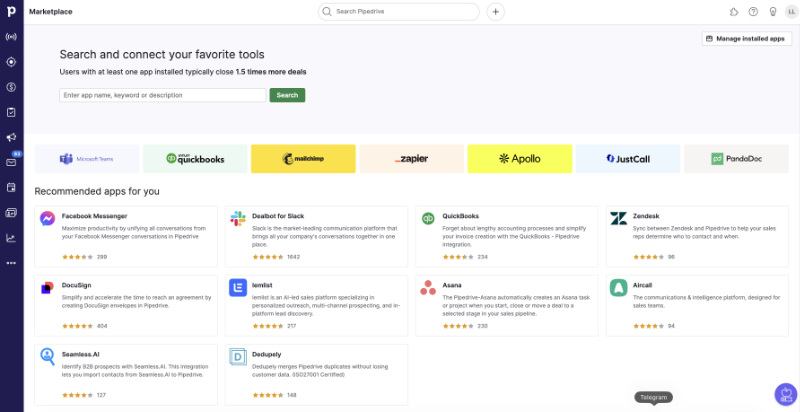Open the help question mark icon
The height and width of the screenshot is (412, 800).
753,12
